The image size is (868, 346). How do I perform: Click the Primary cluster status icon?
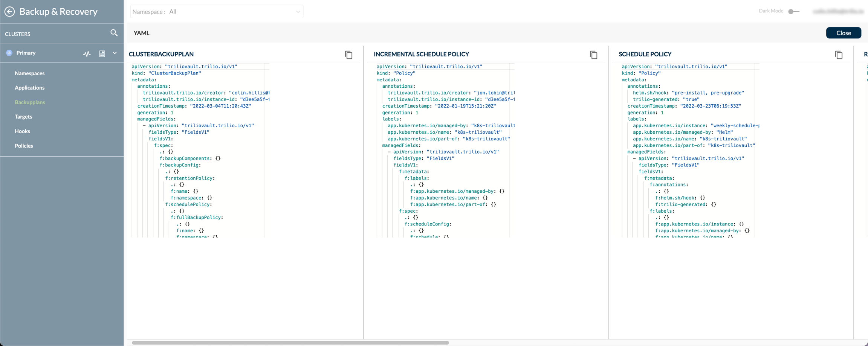[x=9, y=53]
